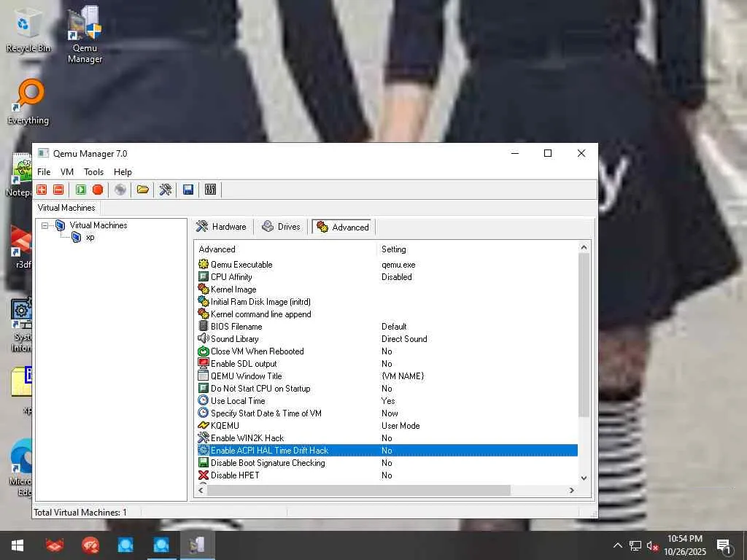Open the Windows Start menu

pos(18,545)
